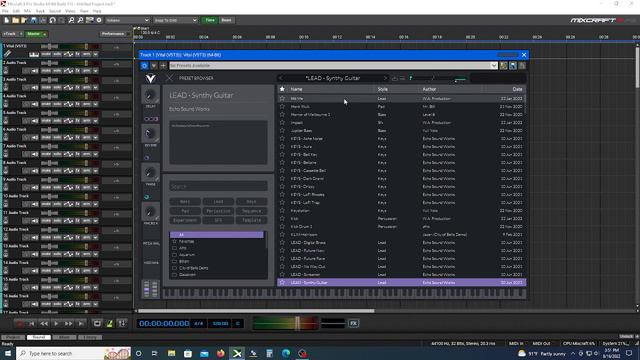Open track 1 options dropdown arrow
The height and width of the screenshot is (360, 640).
point(96,54)
